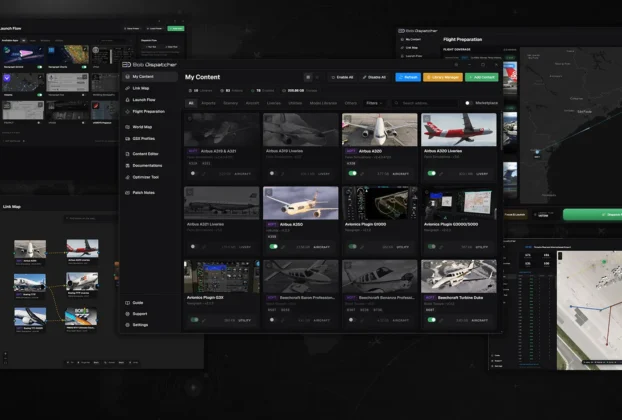
Task: Open Launch Flow via its sidebar rocket icon
Action: 127,100
